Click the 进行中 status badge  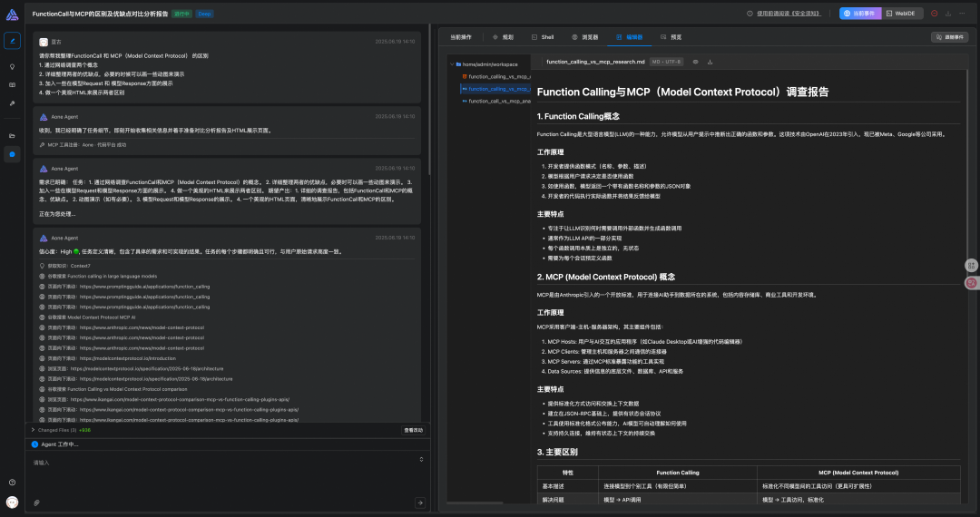click(181, 14)
